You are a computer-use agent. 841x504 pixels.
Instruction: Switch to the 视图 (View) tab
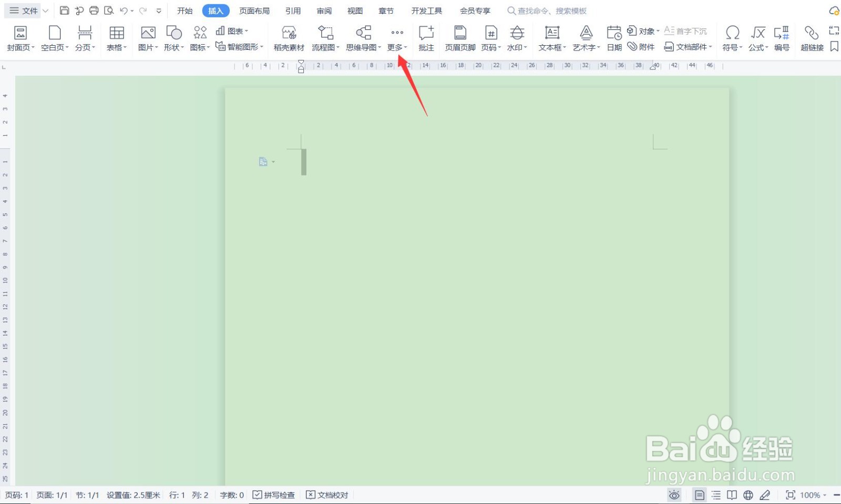click(x=355, y=11)
